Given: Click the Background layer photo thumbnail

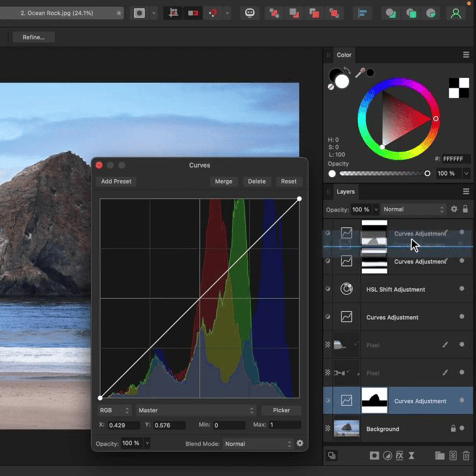Looking at the screenshot, I should tap(346, 428).
